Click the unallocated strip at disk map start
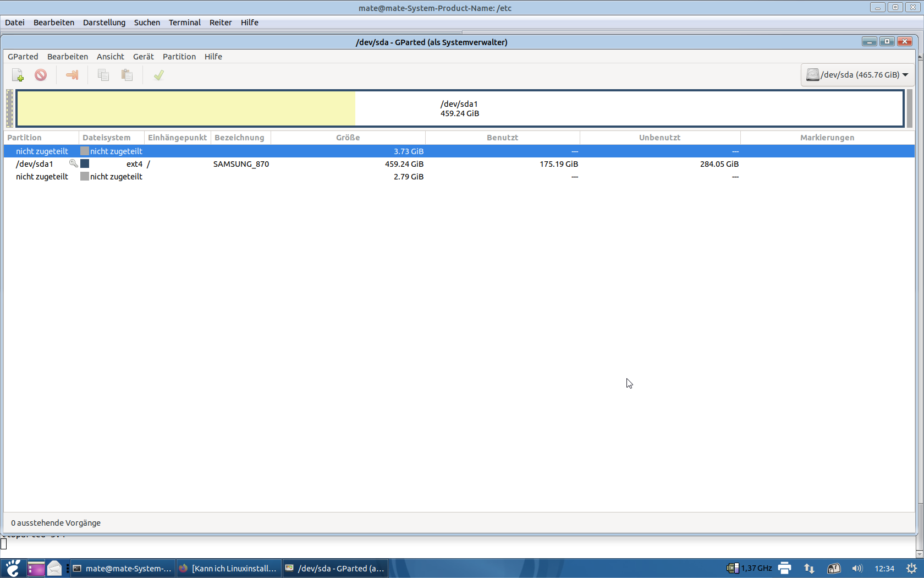This screenshot has height=578, width=924. (9, 108)
